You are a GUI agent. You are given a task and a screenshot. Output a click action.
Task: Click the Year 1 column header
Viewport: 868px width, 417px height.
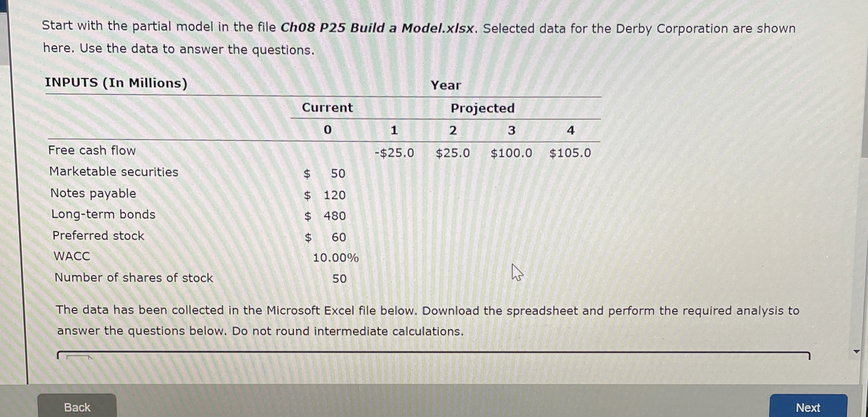(x=394, y=130)
